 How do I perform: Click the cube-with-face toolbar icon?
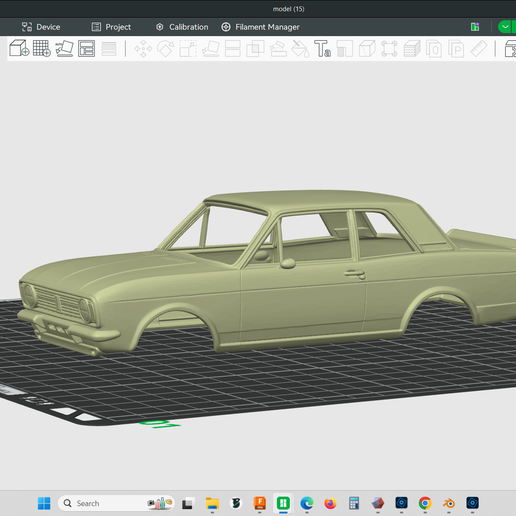[367, 49]
